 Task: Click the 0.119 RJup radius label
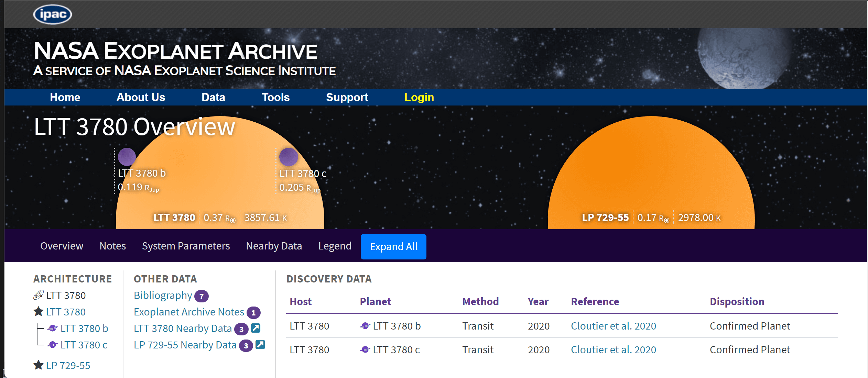point(138,187)
